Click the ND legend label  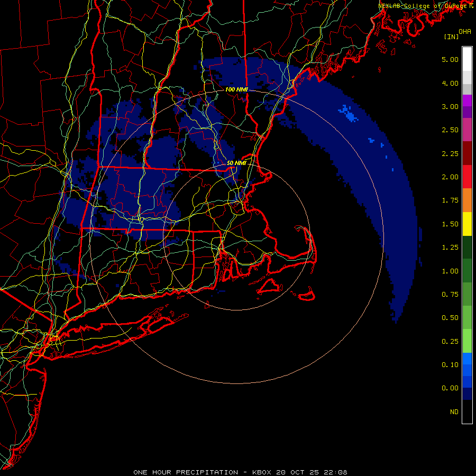(x=454, y=412)
